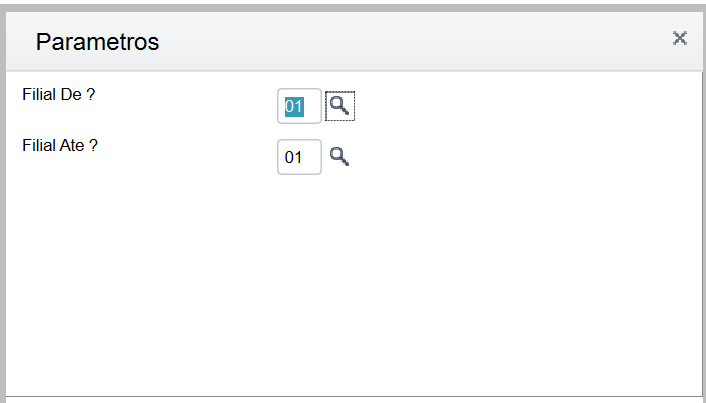Browse branches via first magnifying glass

pyautogui.click(x=340, y=106)
